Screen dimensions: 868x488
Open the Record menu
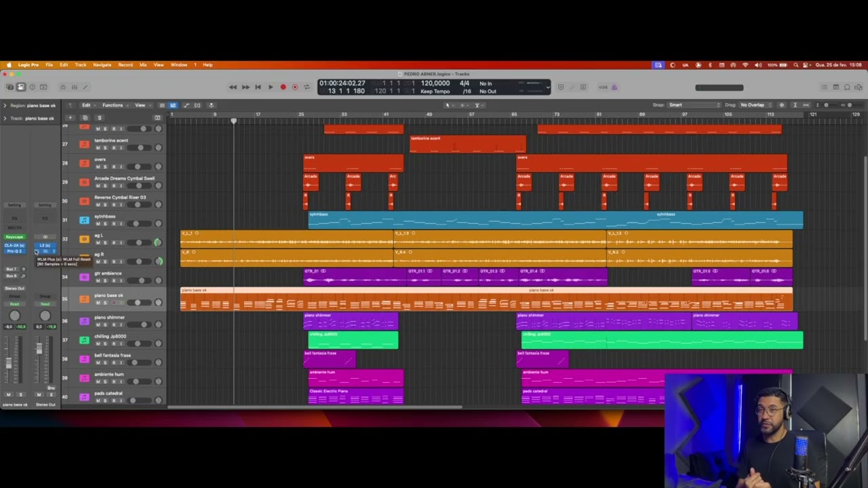tap(125, 65)
